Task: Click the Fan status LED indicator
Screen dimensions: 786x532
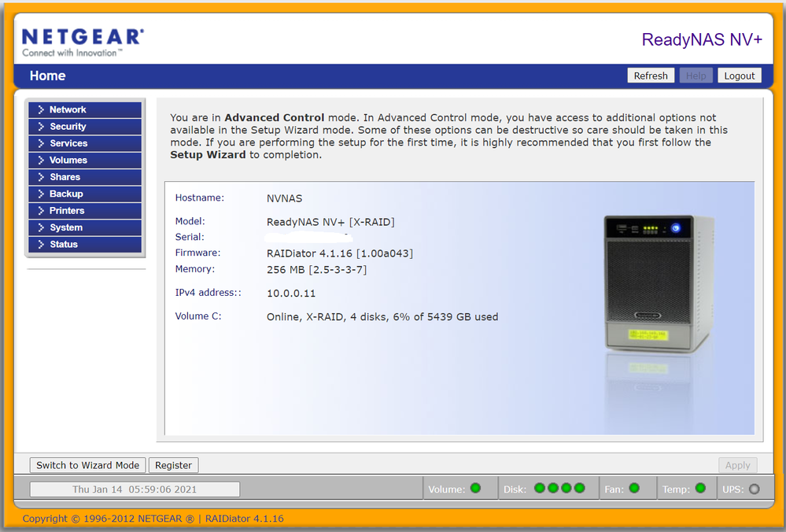Action: 634,489
